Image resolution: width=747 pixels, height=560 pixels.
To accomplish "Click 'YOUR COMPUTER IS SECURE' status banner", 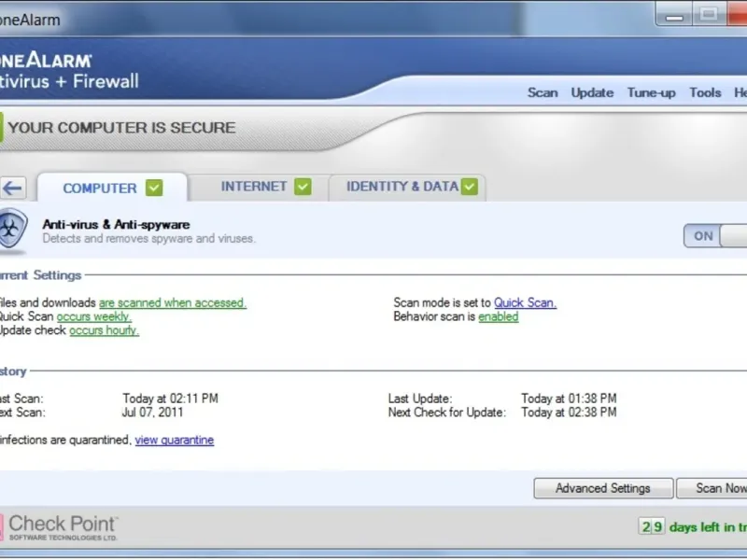I will coord(122,128).
